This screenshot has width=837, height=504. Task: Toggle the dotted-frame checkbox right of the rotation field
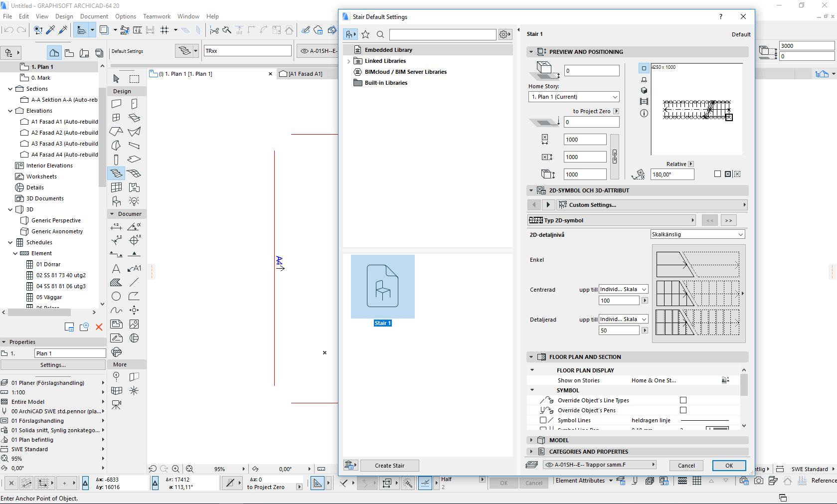pos(737,174)
